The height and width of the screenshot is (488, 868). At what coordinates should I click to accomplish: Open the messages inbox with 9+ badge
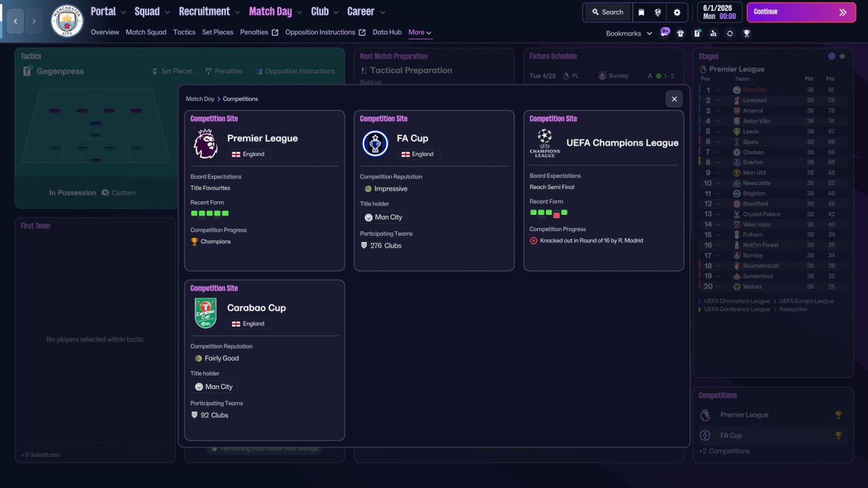(665, 32)
